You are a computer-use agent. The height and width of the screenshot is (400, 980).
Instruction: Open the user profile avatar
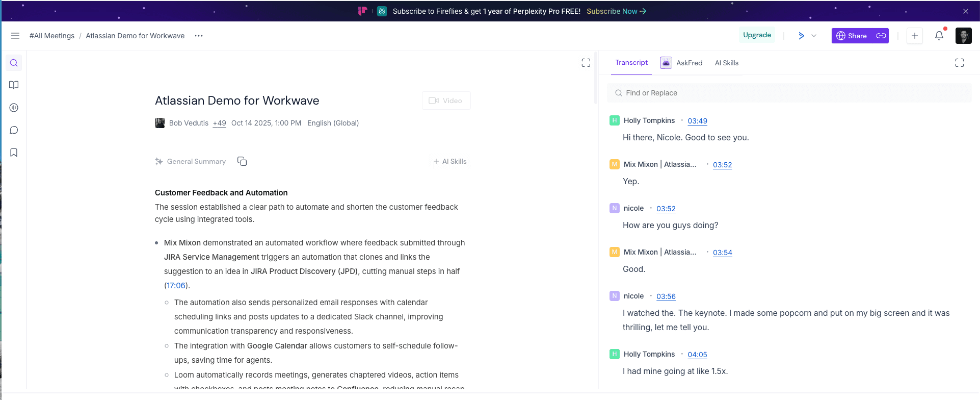tap(964, 36)
